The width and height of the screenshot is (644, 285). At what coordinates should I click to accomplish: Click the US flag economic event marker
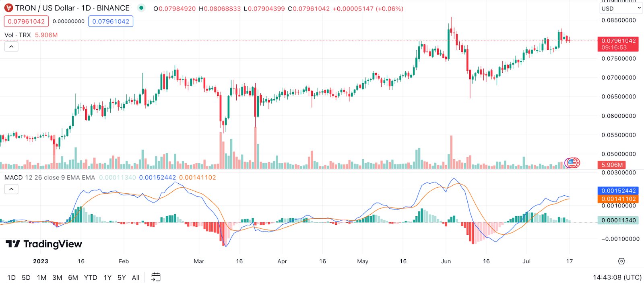coord(572,163)
